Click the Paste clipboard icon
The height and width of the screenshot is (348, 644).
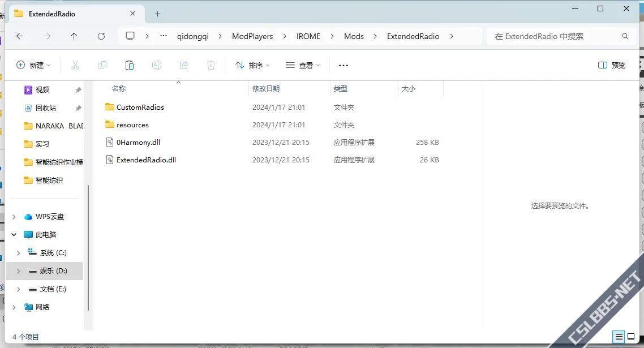130,65
